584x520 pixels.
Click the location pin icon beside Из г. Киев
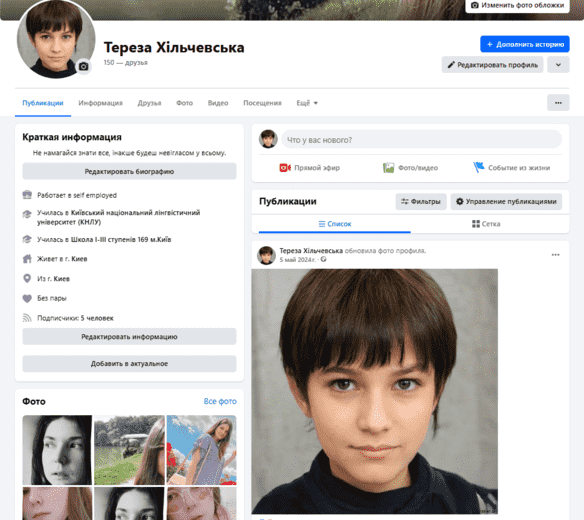[x=27, y=278]
